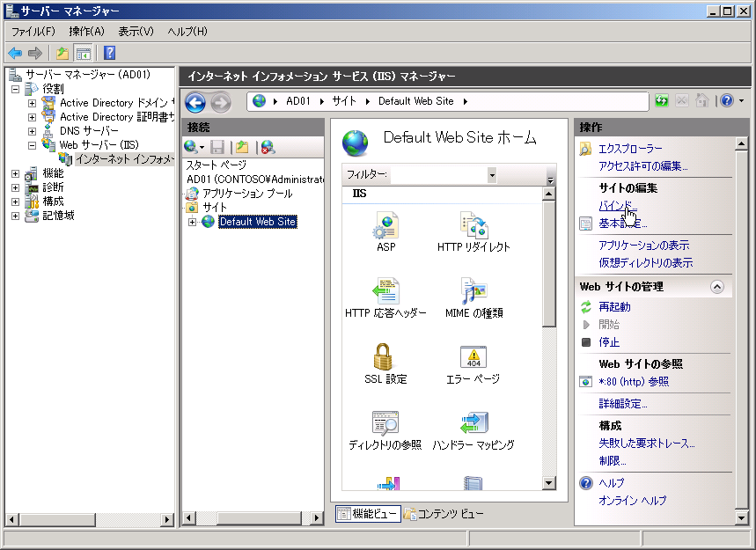The image size is (756, 550).
Task: Click the IIS Manager round back button
Action: pyautogui.click(x=195, y=102)
